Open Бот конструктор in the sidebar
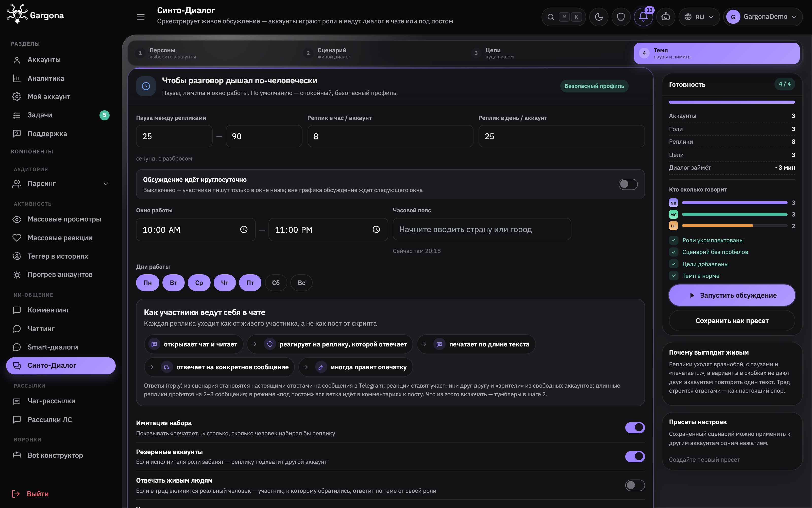 (61, 455)
